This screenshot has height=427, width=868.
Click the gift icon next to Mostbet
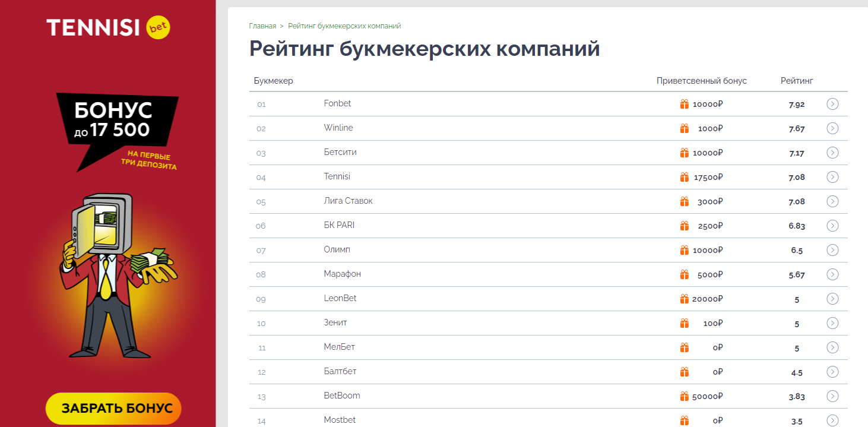tap(685, 420)
